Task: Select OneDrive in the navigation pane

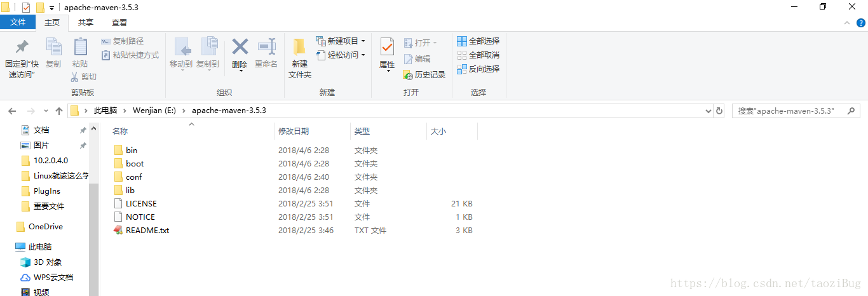Action: coord(46,226)
